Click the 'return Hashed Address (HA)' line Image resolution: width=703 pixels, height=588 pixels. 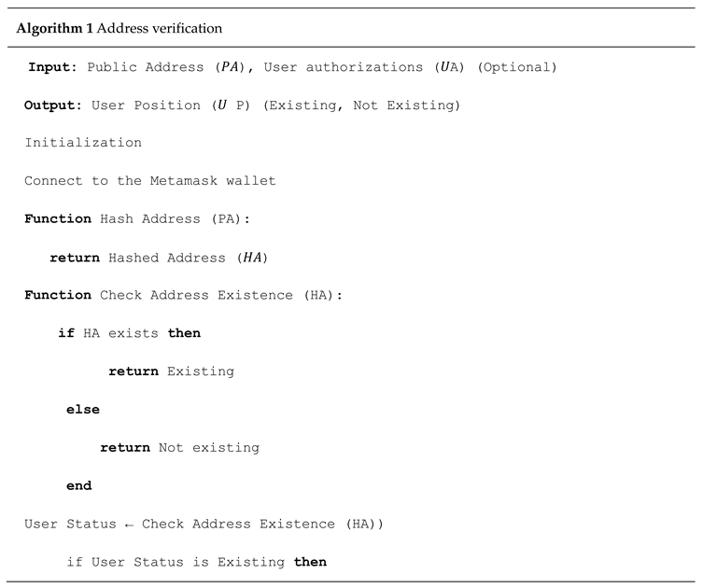tap(159, 257)
